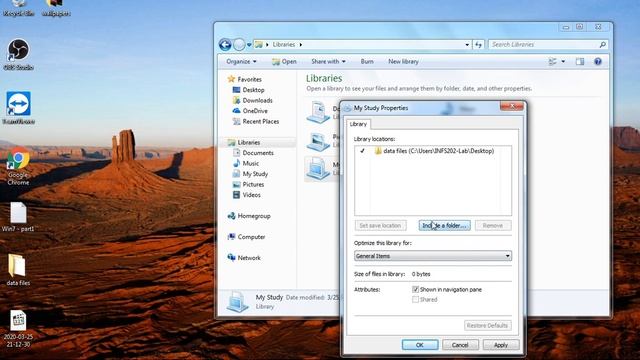Open the Share with menu
Viewport: 640px width, 360px height.
[329, 62]
